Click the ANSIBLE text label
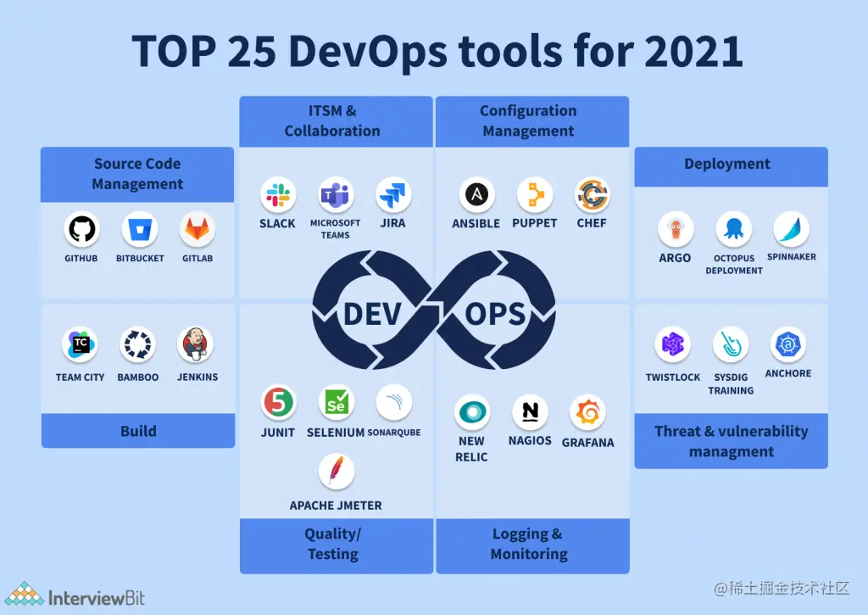This screenshot has height=615, width=868. [476, 223]
